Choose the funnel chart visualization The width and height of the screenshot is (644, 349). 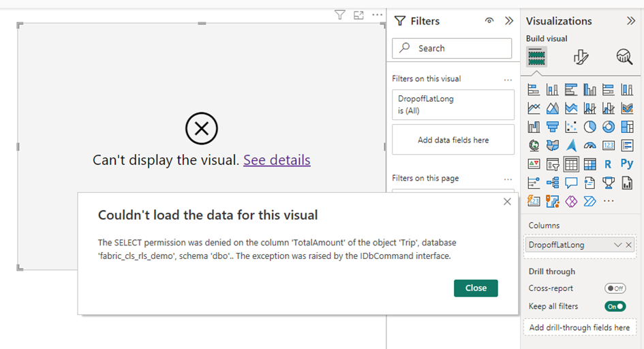tap(553, 127)
